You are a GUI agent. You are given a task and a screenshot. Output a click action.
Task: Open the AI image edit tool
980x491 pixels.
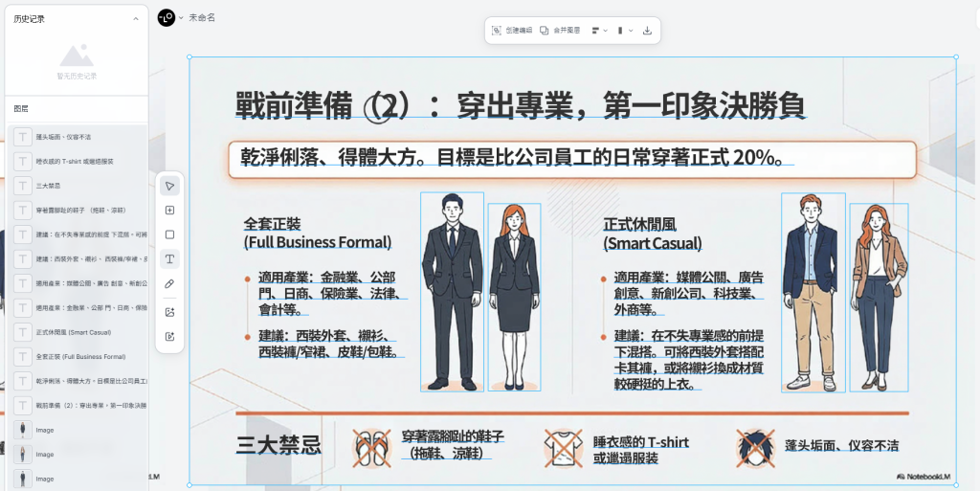pyautogui.click(x=169, y=337)
